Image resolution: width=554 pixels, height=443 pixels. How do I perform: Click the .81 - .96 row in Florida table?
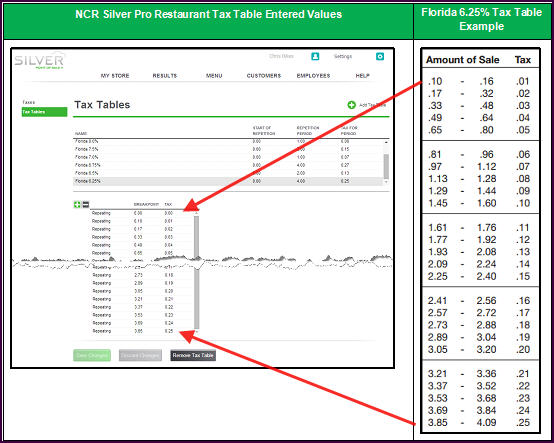click(479, 154)
